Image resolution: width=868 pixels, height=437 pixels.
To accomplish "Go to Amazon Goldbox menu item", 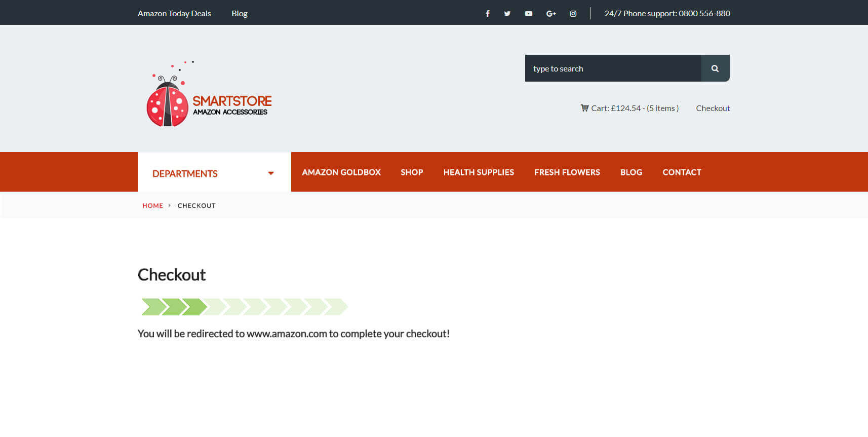I will coord(341,172).
